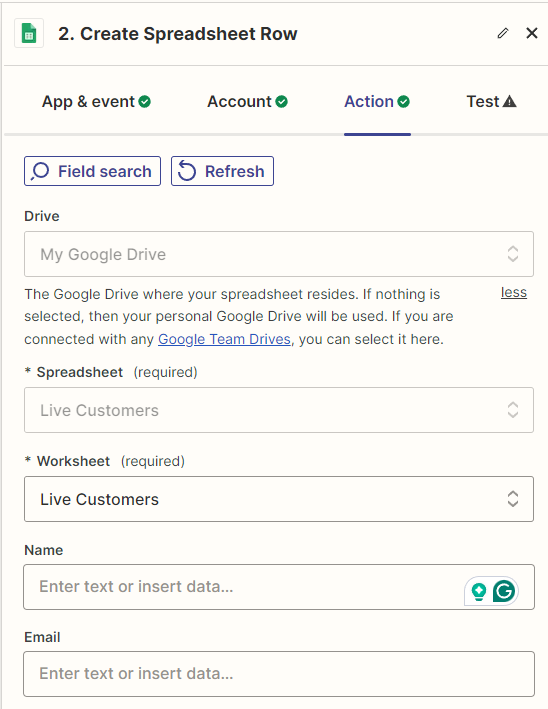Click the Google Sheets app icon
548x709 pixels.
[29, 33]
